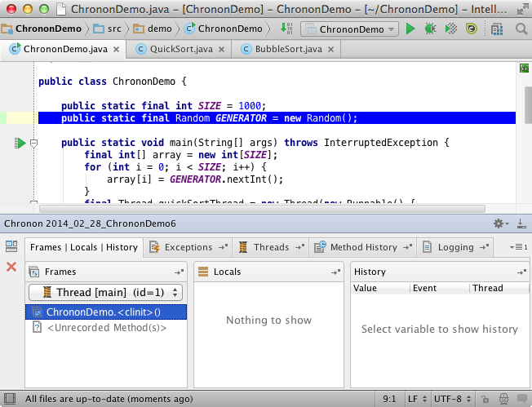
Task: Hide the Frames pane with its arrow icon
Action: coord(180,272)
